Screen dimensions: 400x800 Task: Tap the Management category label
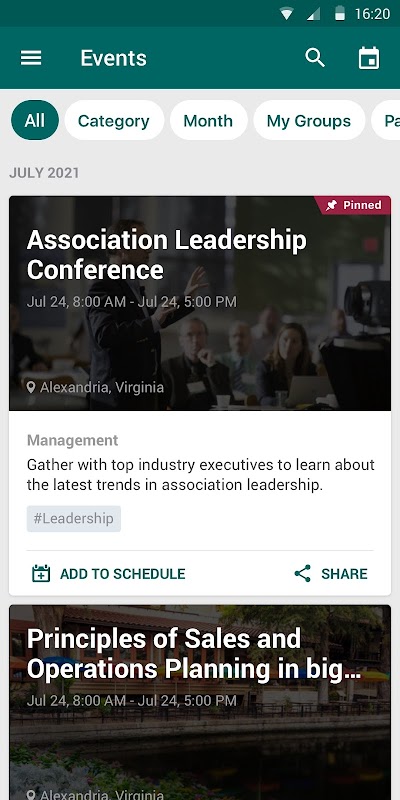tap(72, 440)
